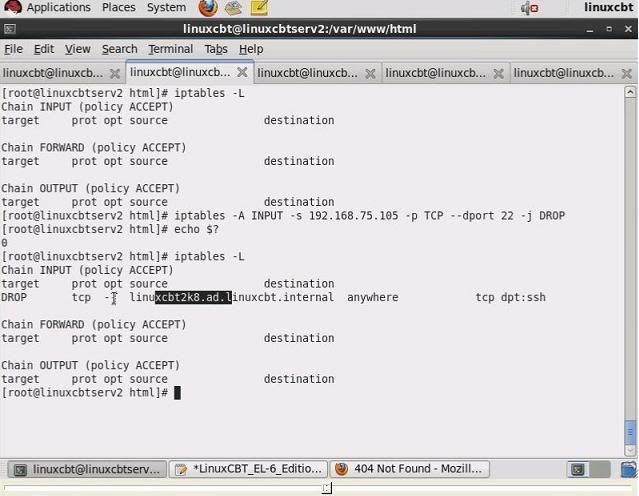The height and width of the screenshot is (496, 639).
Task: Click the Red Hat logo icon
Action: (13, 7)
